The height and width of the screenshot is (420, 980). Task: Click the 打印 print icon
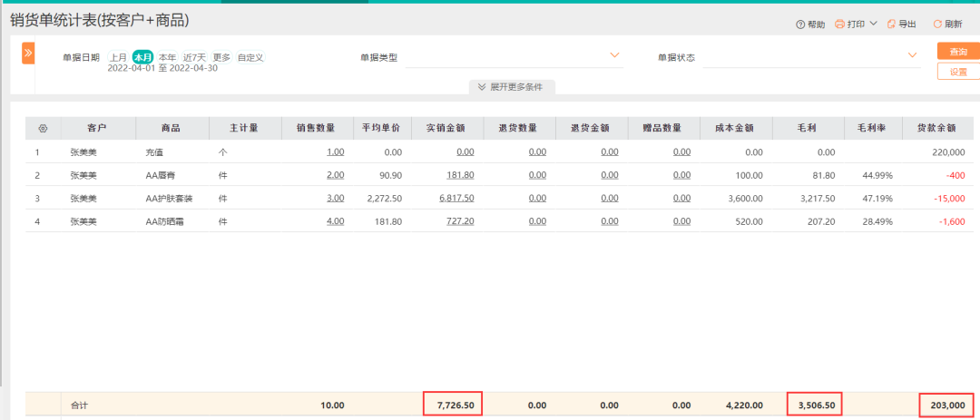coord(840,24)
